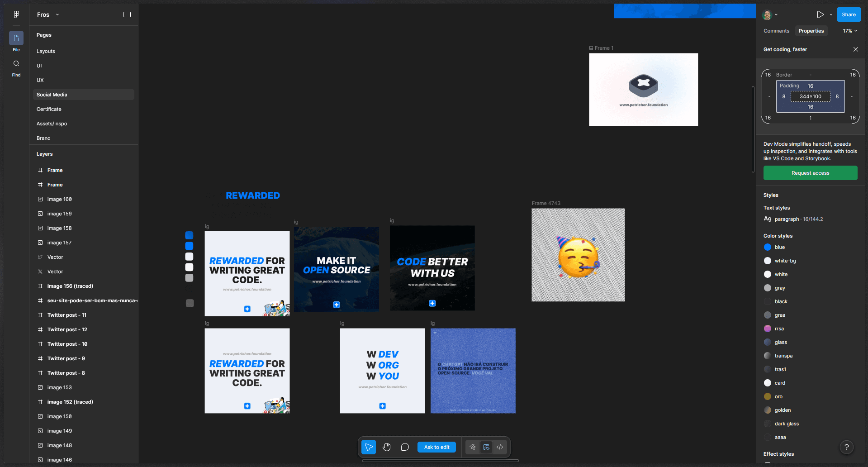
Task: Select the Move cursor tool
Action: 369,447
